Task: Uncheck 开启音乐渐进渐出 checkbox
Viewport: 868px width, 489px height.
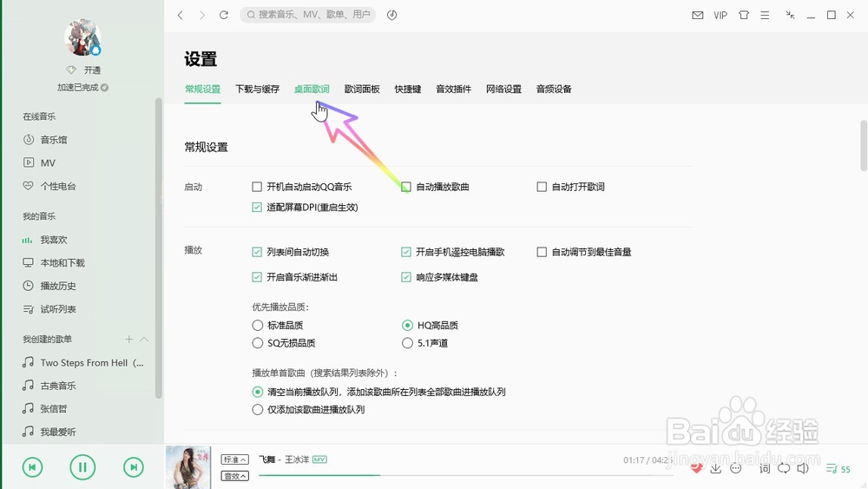Action: [257, 277]
